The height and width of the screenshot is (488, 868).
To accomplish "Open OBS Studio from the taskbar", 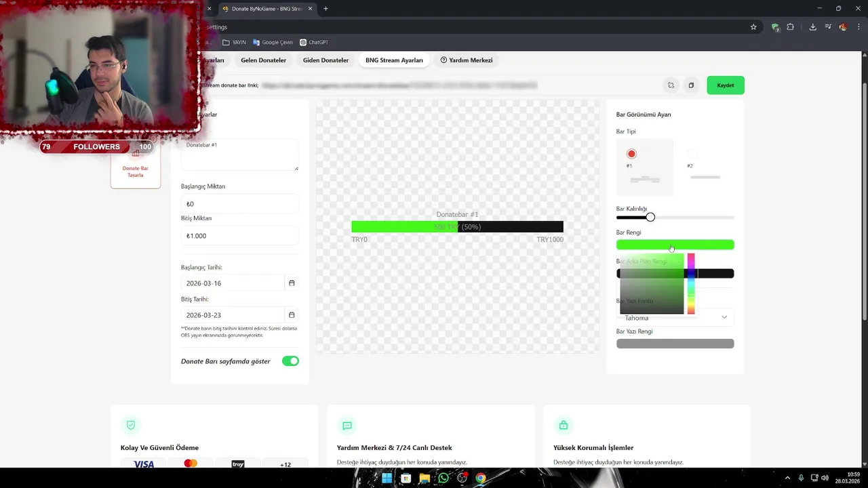I will (462, 478).
